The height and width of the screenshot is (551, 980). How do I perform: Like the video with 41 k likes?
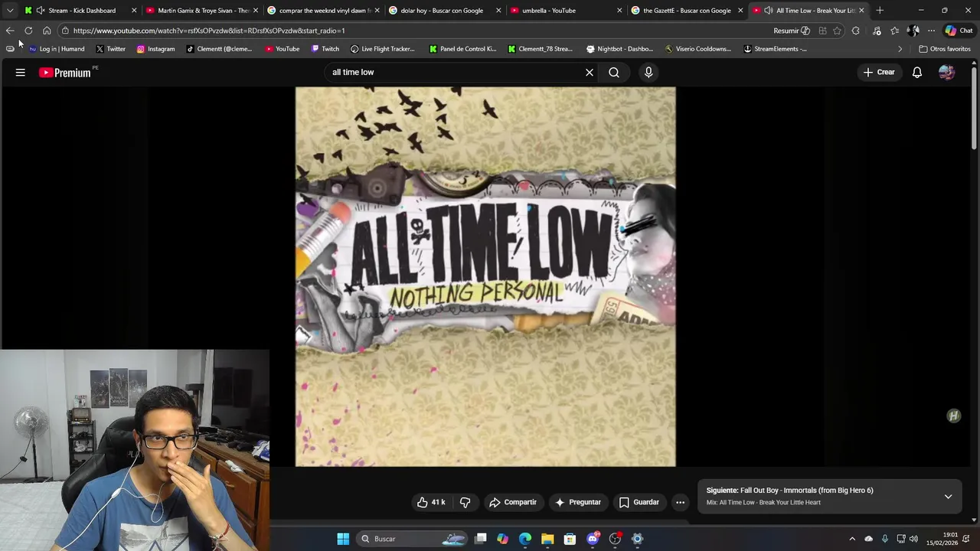pyautogui.click(x=430, y=503)
